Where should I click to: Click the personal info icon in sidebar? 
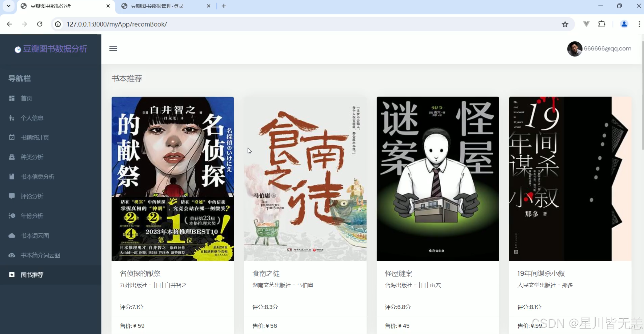point(12,118)
